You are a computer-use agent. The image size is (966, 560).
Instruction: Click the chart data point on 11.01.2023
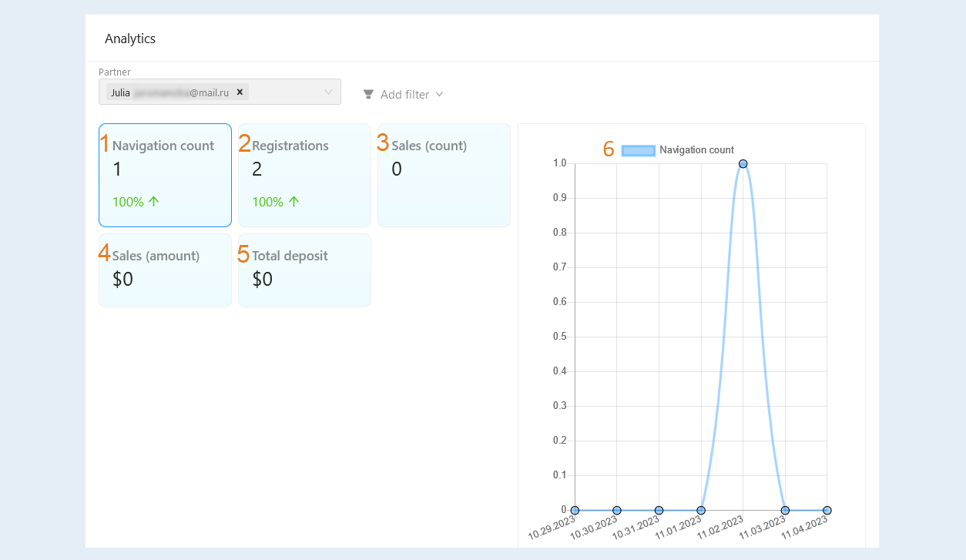pyautogui.click(x=701, y=510)
